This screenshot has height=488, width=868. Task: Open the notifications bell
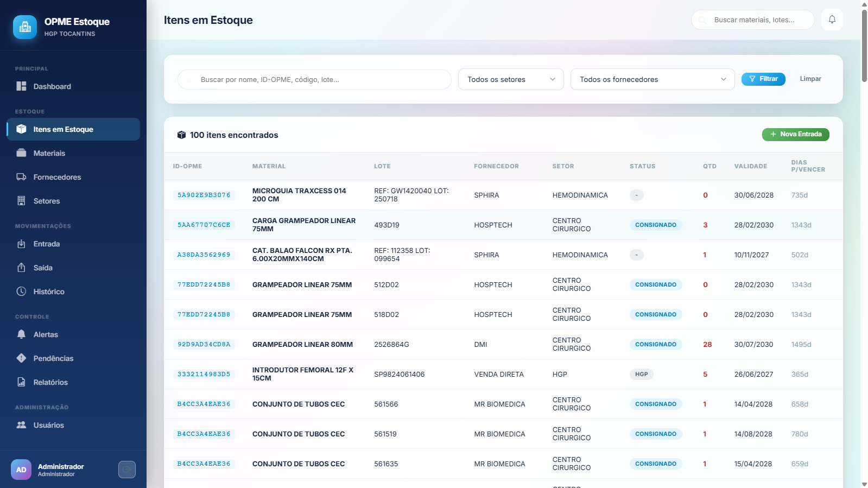pyautogui.click(x=832, y=20)
